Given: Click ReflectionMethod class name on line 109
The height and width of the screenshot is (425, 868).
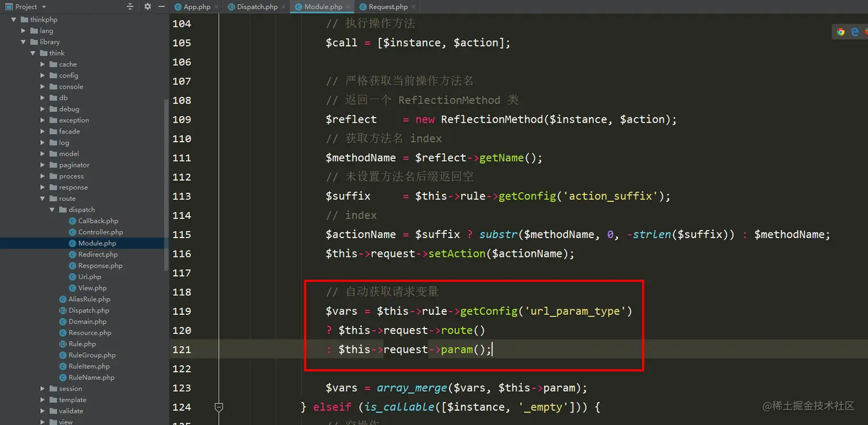Looking at the screenshot, I should point(492,120).
